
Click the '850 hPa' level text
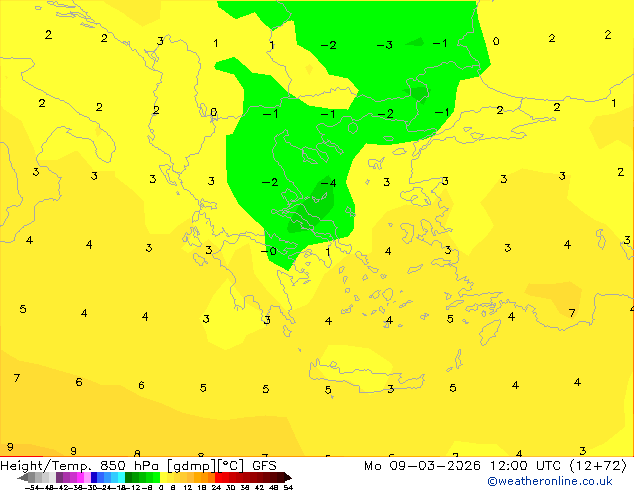129,466
